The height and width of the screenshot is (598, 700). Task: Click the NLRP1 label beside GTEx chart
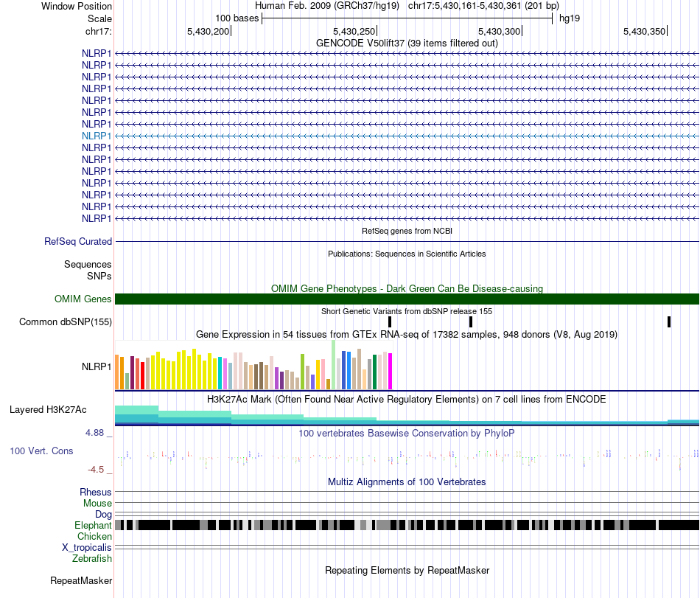97,366
